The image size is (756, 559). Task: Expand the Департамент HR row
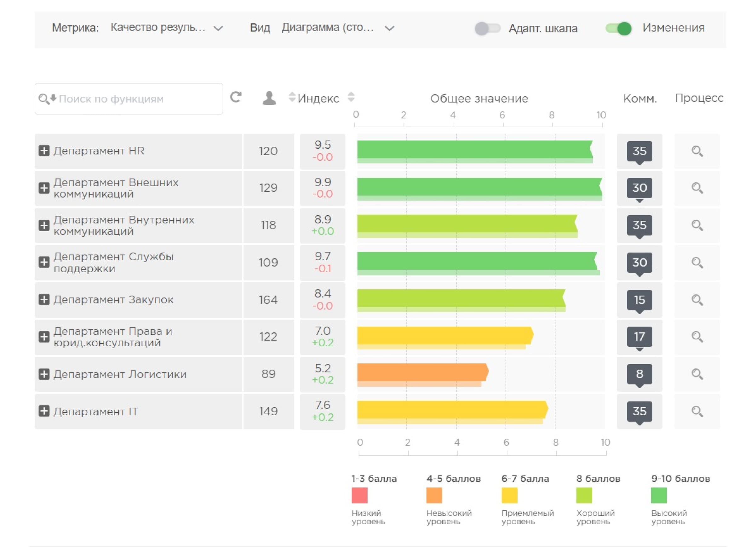pos(44,151)
